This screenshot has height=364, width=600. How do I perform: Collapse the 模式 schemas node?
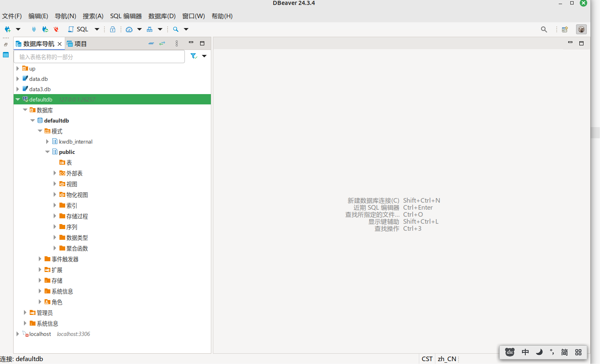(x=40, y=131)
